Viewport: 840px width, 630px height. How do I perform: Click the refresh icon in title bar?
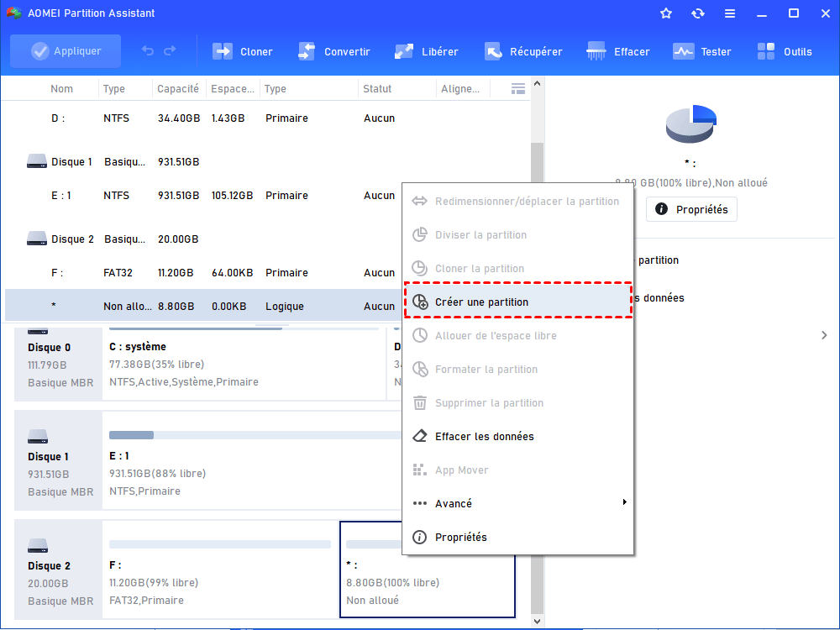point(697,13)
